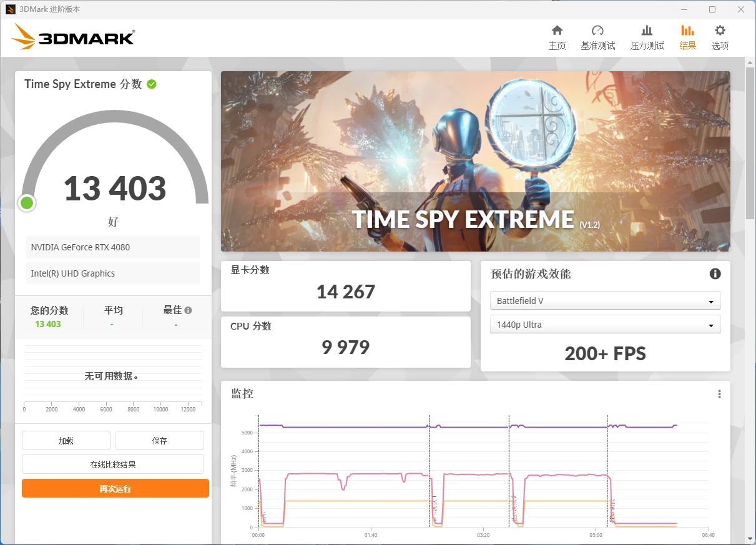The height and width of the screenshot is (545, 756).
Task: Click the 加载 load button
Action: point(66,441)
